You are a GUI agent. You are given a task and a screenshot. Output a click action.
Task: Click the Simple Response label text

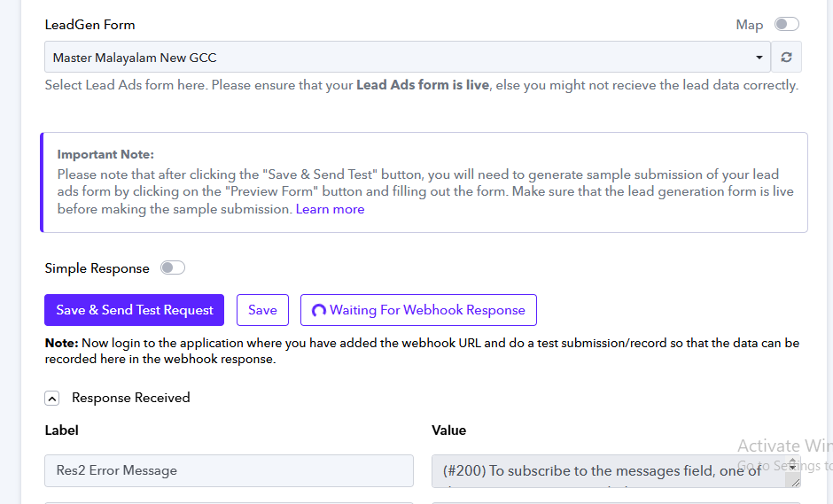click(97, 268)
